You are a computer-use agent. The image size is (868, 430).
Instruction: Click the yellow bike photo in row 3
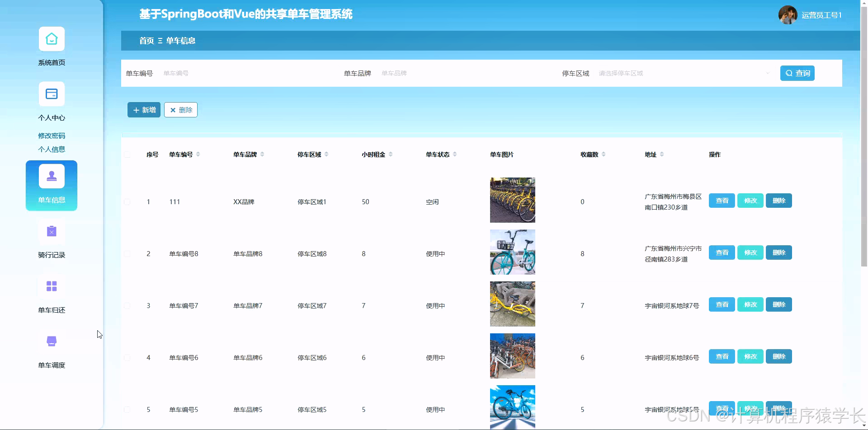tap(512, 304)
